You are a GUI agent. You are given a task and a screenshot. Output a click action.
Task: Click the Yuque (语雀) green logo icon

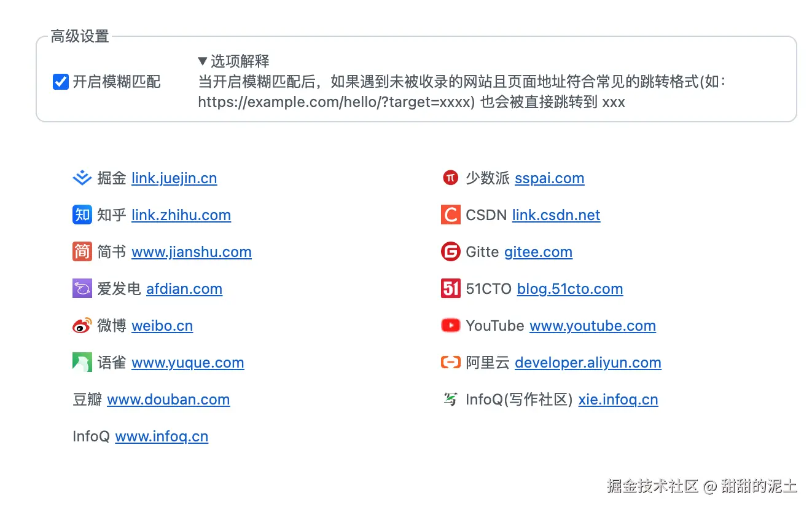[82, 363]
